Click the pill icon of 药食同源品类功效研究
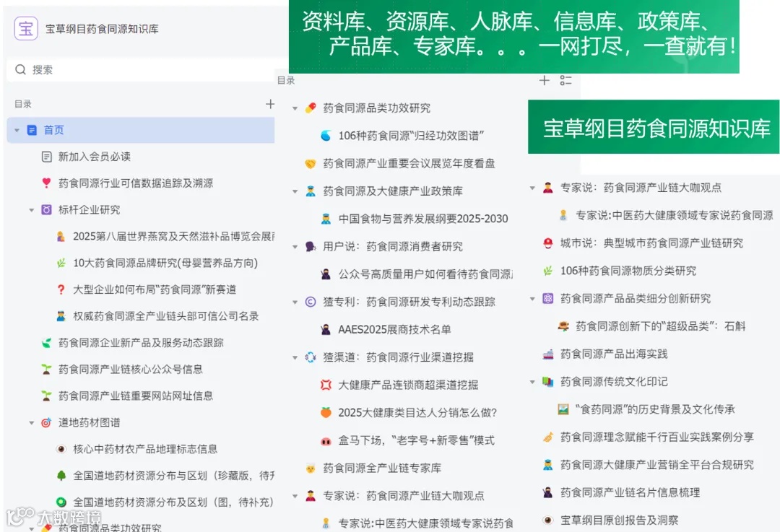This screenshot has width=780, height=532. 311,108
